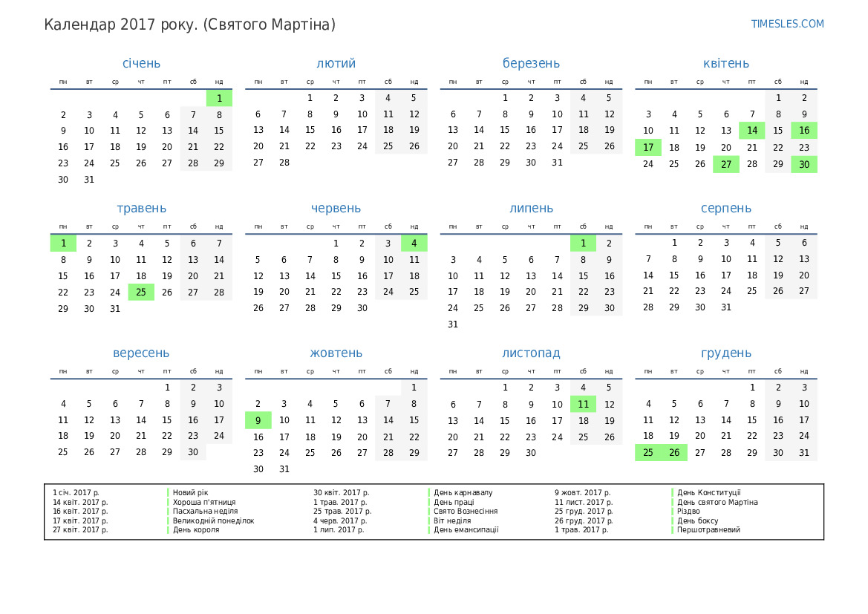Select highlighted 27 in квітень
Image resolution: width=868 pixels, height=614 pixels.
(726, 164)
